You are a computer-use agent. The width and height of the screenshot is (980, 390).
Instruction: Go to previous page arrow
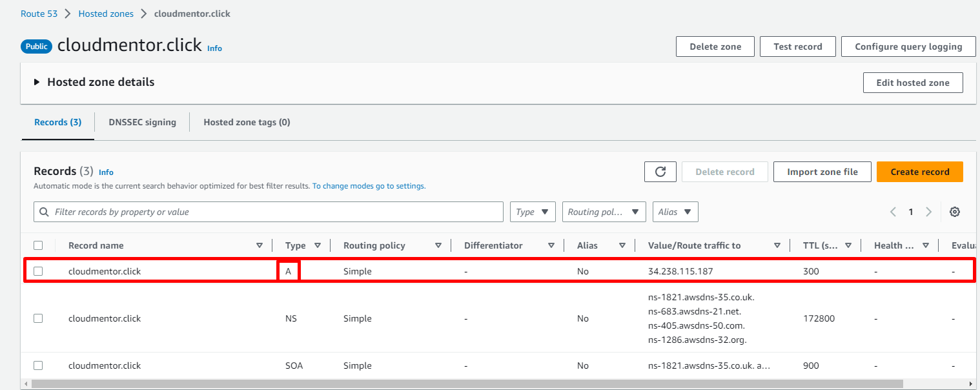point(893,212)
